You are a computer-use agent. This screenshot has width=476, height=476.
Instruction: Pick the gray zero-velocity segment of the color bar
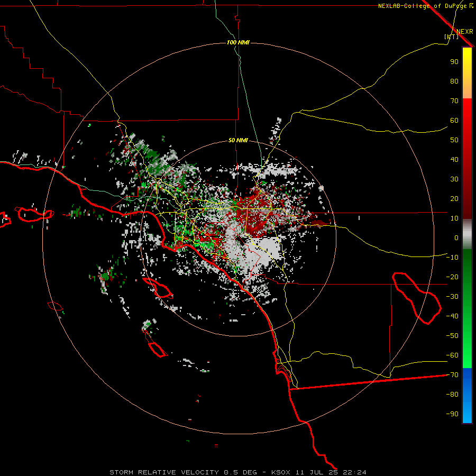467,234
